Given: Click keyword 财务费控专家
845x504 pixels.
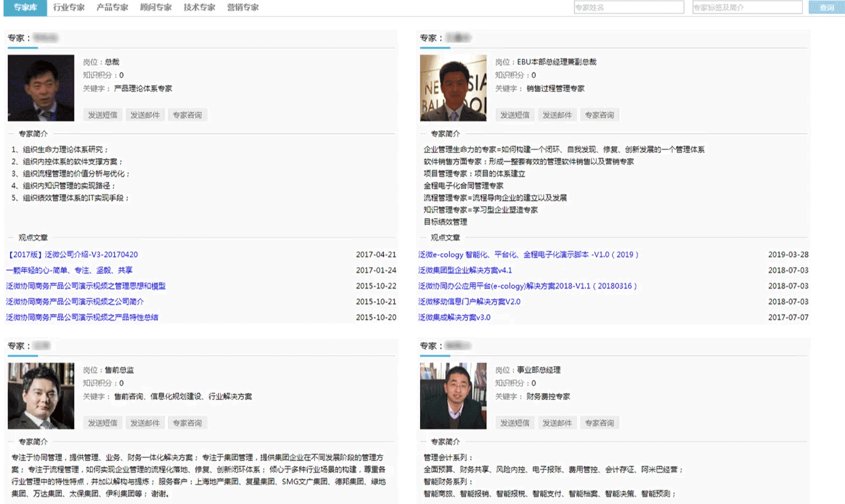Looking at the screenshot, I should pos(549,397).
